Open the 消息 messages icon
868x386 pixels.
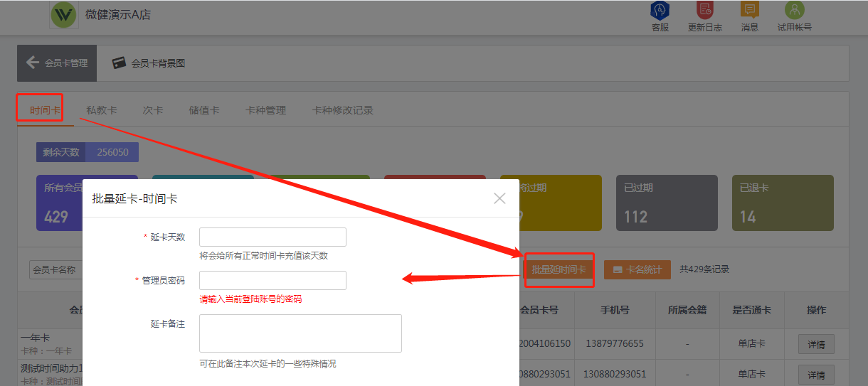point(749,11)
